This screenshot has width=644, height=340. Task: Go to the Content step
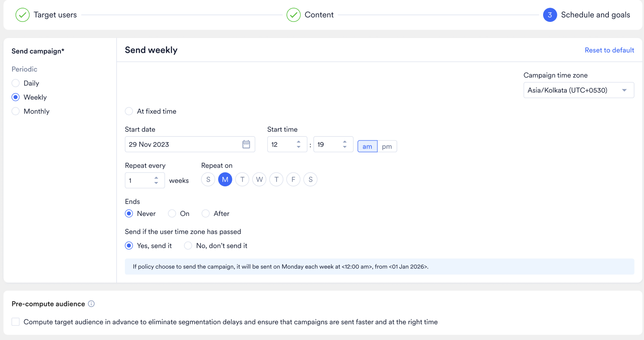tap(319, 15)
